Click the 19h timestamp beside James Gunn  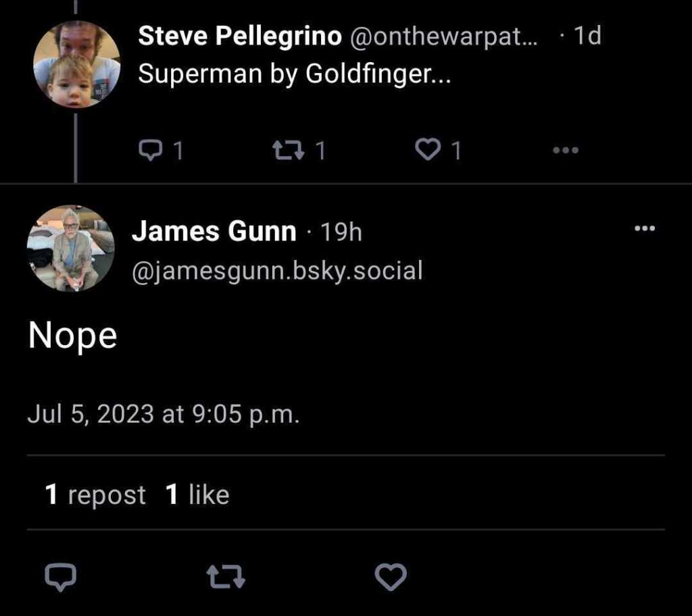click(341, 232)
